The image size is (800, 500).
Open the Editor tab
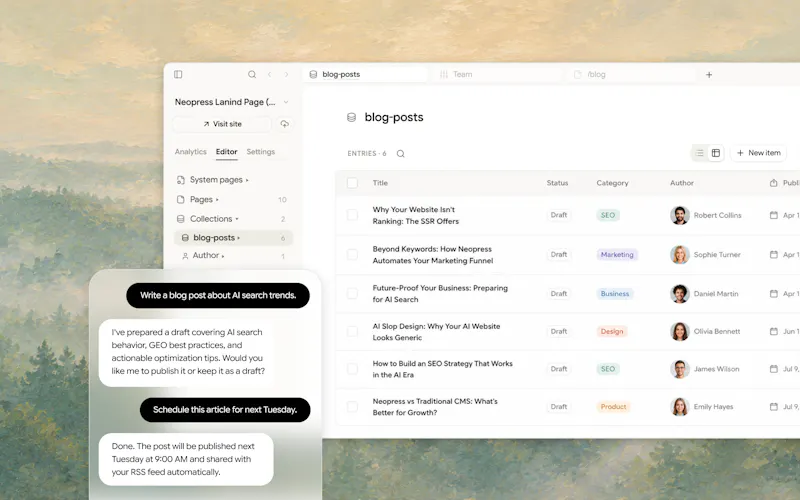227,152
